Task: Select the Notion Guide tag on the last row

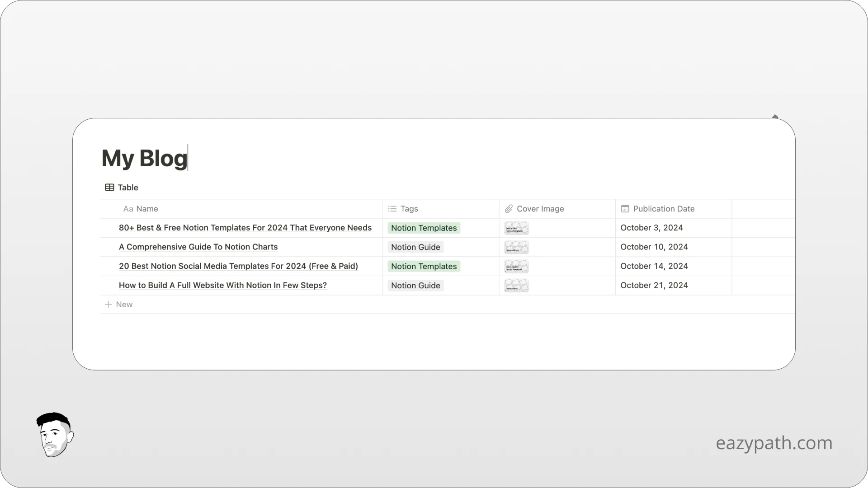Action: (x=415, y=285)
